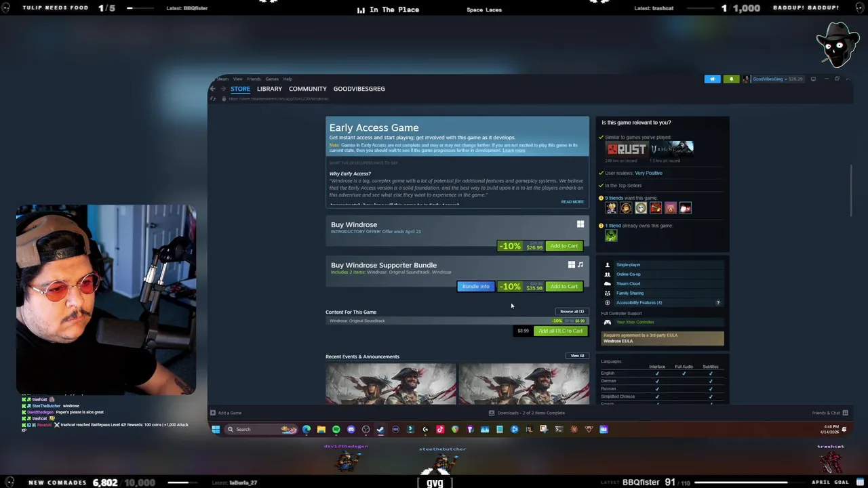Open the V Rising similar game banner
Screen dimensions: 868x488
pyautogui.click(x=672, y=148)
